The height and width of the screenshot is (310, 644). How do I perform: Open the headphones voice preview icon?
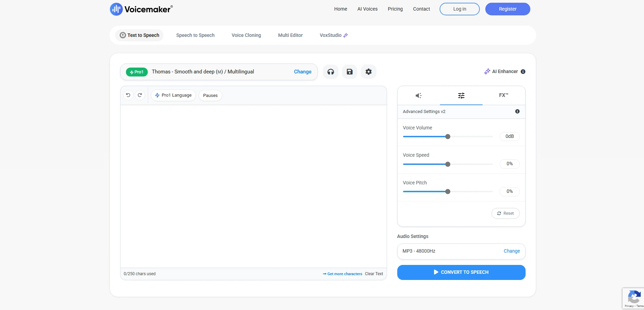coord(331,72)
